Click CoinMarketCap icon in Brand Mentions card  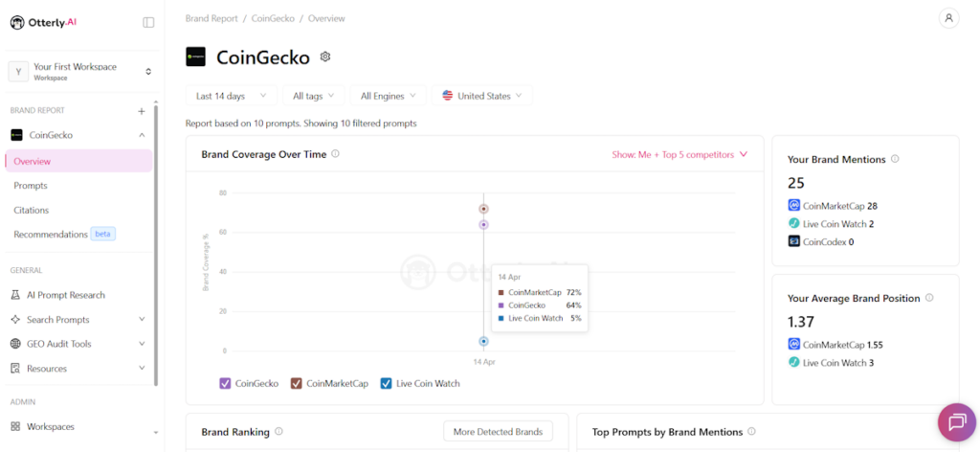793,205
